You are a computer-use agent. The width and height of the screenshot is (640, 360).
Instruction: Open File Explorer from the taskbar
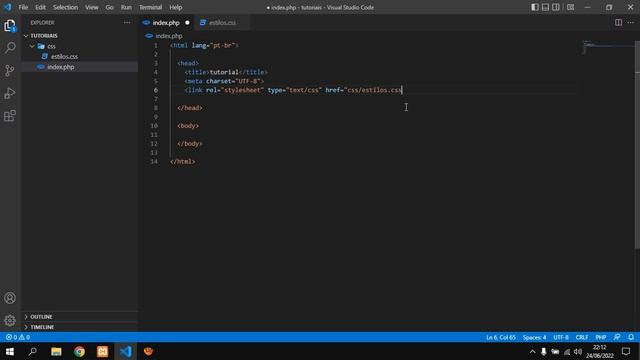point(56,351)
